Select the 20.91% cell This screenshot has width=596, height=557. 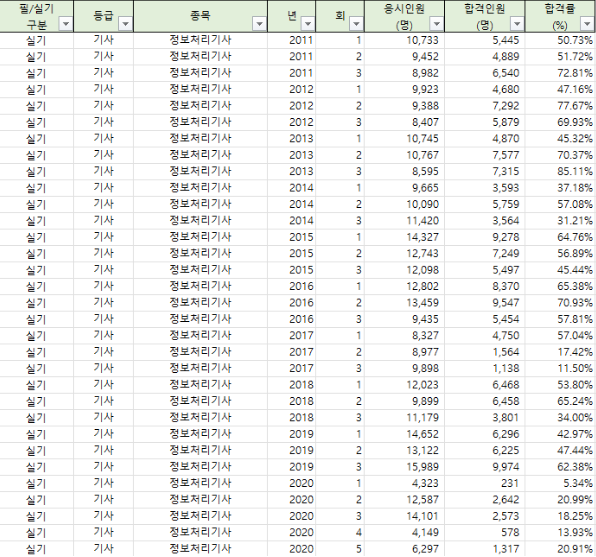tap(560, 549)
